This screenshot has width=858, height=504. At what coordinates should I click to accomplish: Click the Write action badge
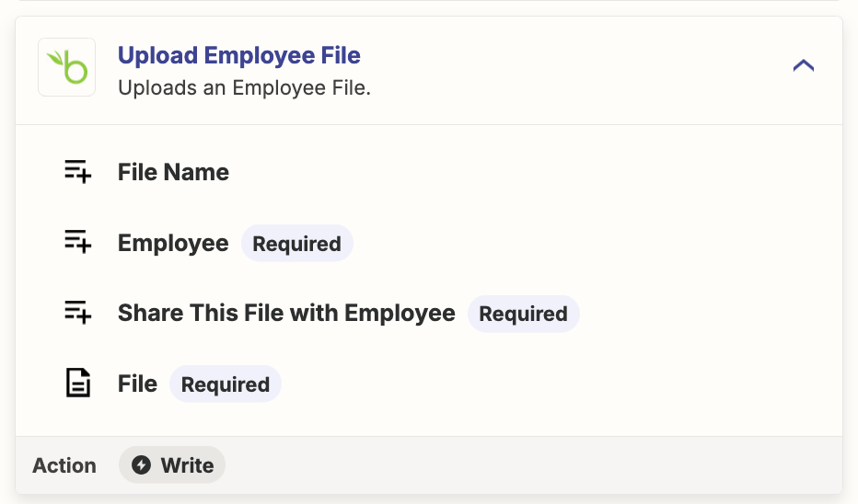coord(172,465)
